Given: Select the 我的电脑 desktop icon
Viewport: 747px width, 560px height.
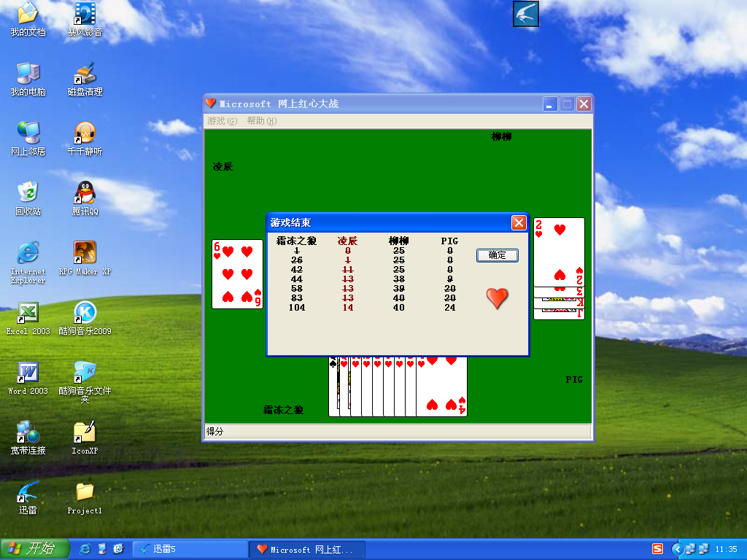Looking at the screenshot, I should pos(28,79).
